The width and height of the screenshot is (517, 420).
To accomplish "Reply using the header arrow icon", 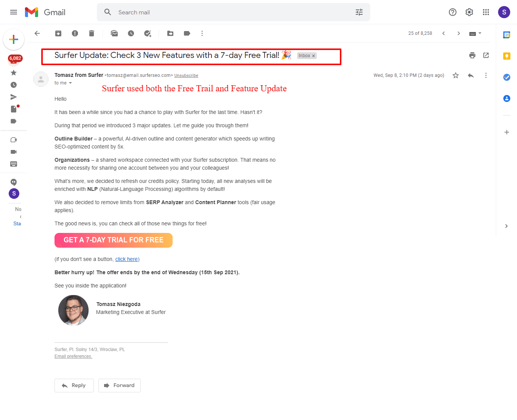I will (471, 75).
